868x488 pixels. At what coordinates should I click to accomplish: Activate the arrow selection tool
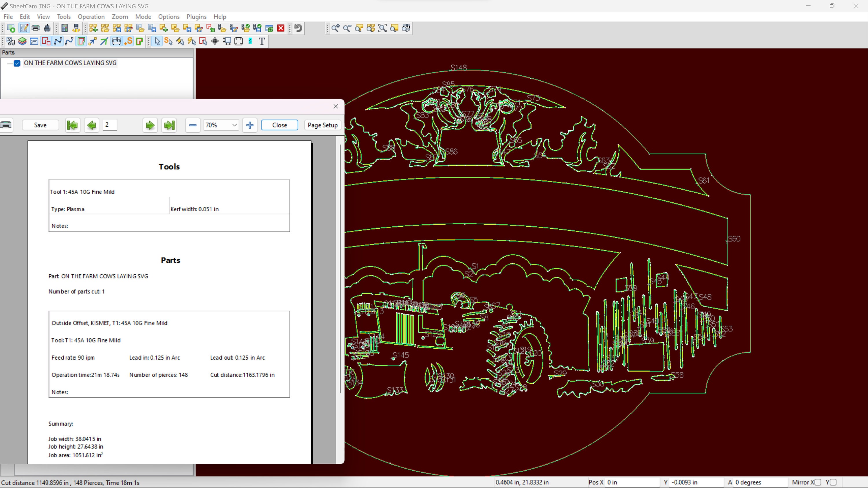[x=157, y=41]
